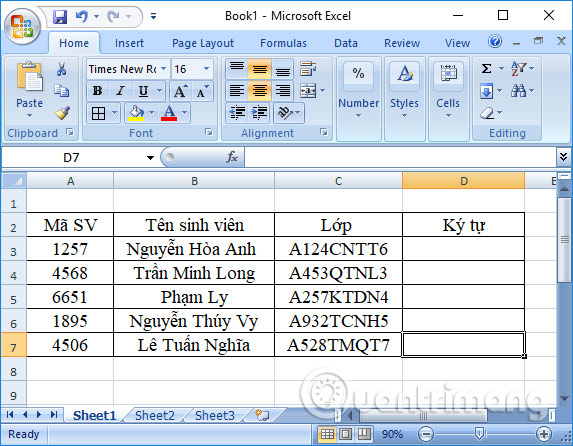This screenshot has height=446, width=573.
Task: Increase indent in cell
Action: (259, 113)
